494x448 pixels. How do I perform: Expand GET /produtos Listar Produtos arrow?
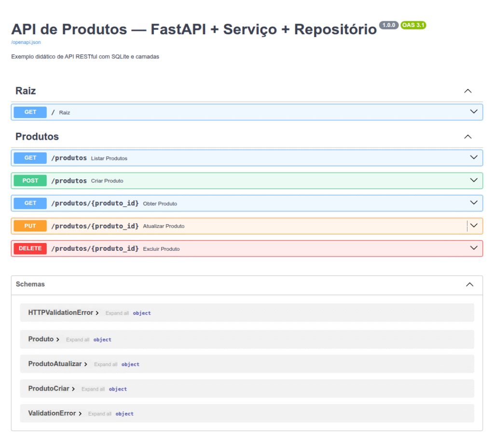coord(473,158)
